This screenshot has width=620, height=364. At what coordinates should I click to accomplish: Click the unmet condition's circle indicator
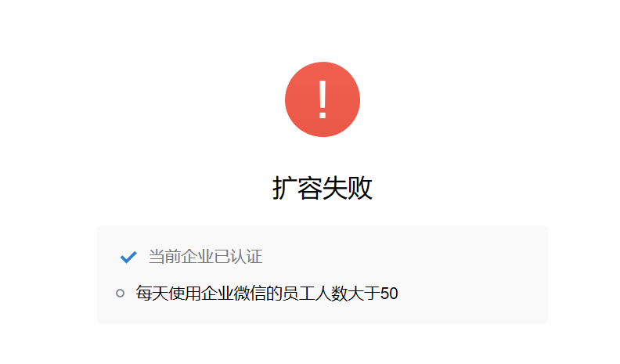pos(121,293)
